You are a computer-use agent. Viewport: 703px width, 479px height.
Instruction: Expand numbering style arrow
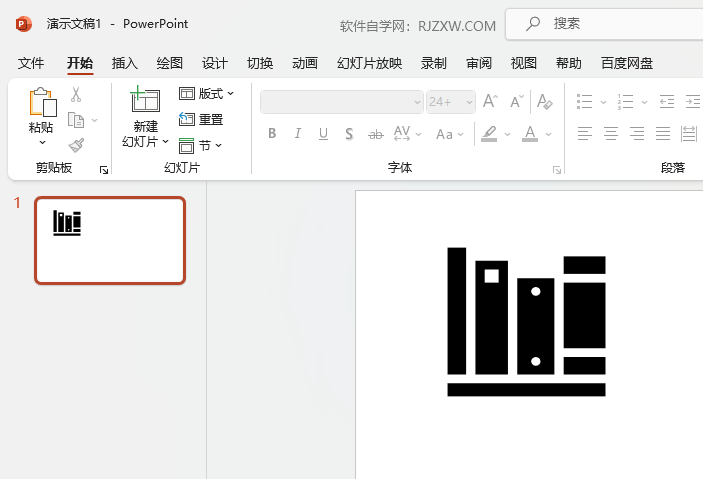click(645, 102)
